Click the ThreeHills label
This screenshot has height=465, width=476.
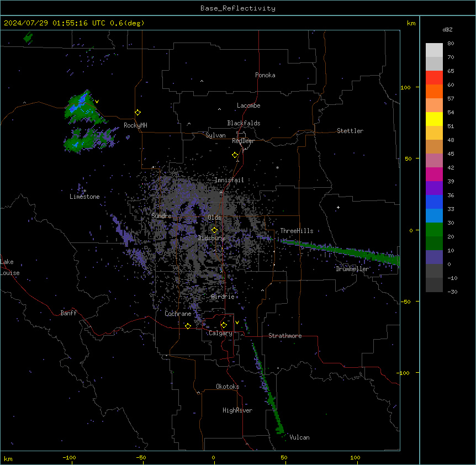[297, 231]
